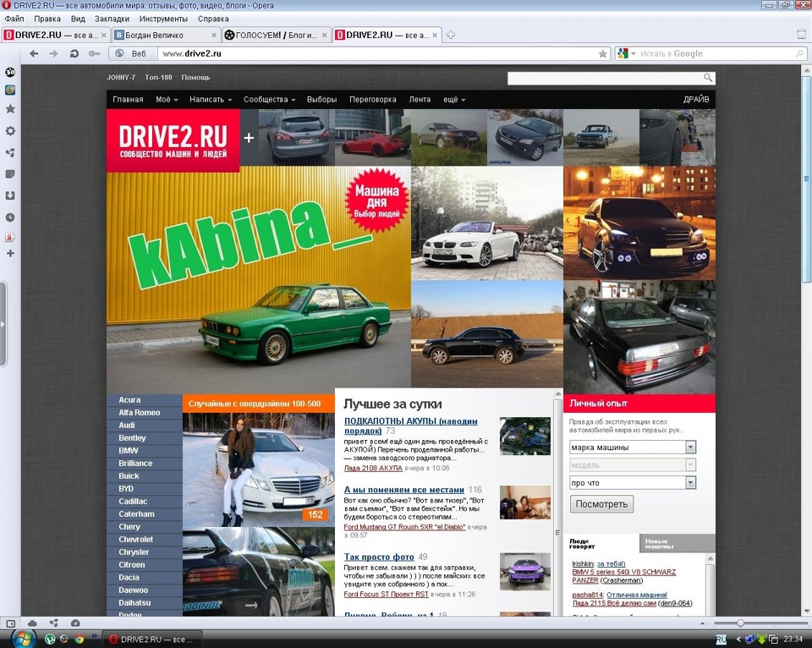Expand the "марка машины" dropdown
The width and height of the screenshot is (812, 648).
tap(690, 447)
